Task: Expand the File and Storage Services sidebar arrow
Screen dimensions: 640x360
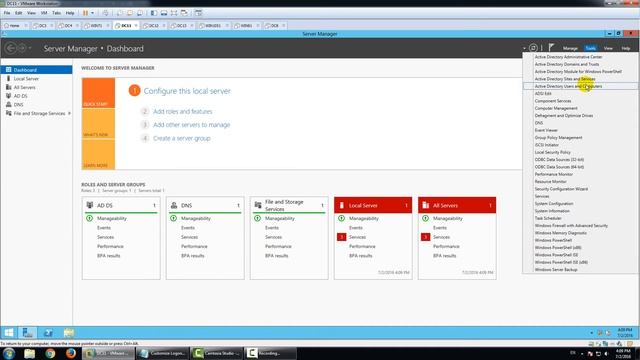Action: (69, 113)
